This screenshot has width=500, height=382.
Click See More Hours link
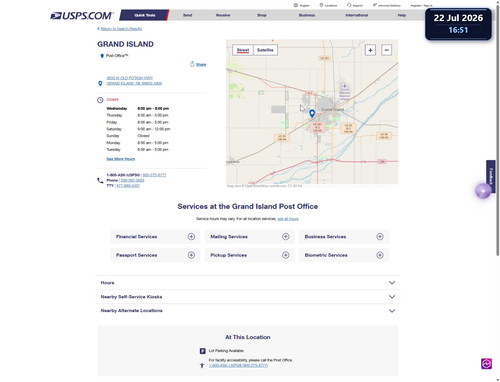click(121, 159)
